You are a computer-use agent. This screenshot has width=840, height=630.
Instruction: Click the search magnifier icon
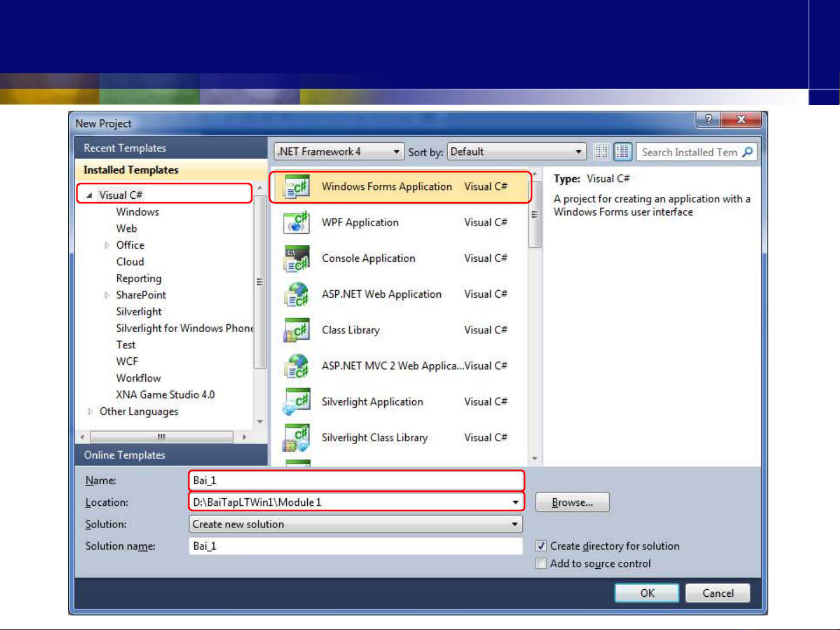747,152
